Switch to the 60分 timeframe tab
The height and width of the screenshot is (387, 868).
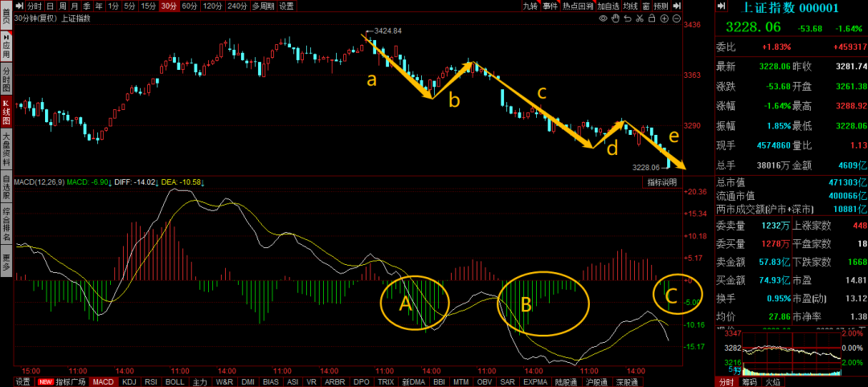pos(190,6)
